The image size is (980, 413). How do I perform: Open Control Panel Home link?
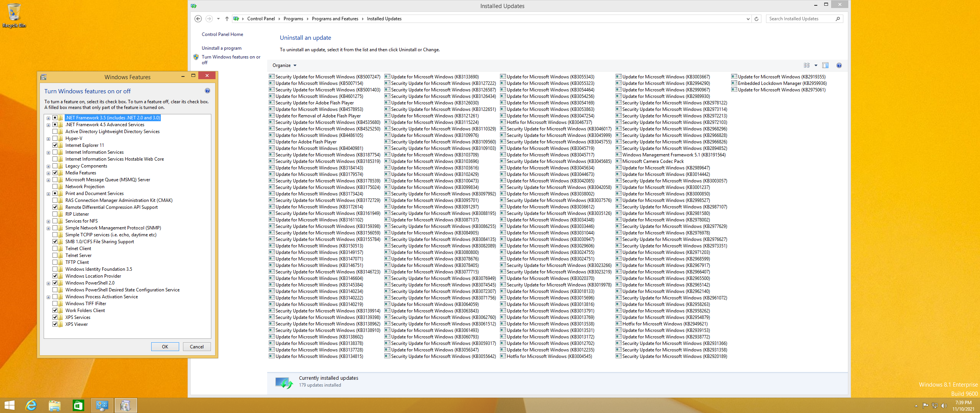tap(222, 34)
